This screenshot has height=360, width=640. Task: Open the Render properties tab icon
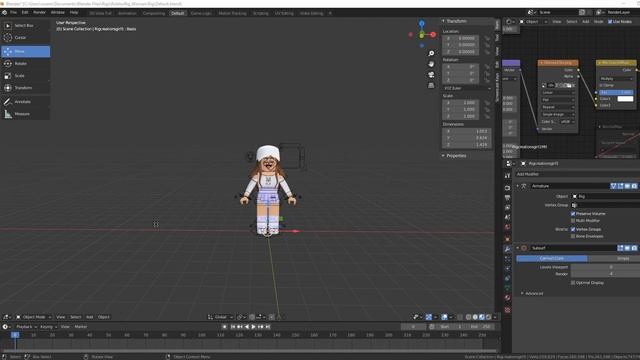click(507, 188)
